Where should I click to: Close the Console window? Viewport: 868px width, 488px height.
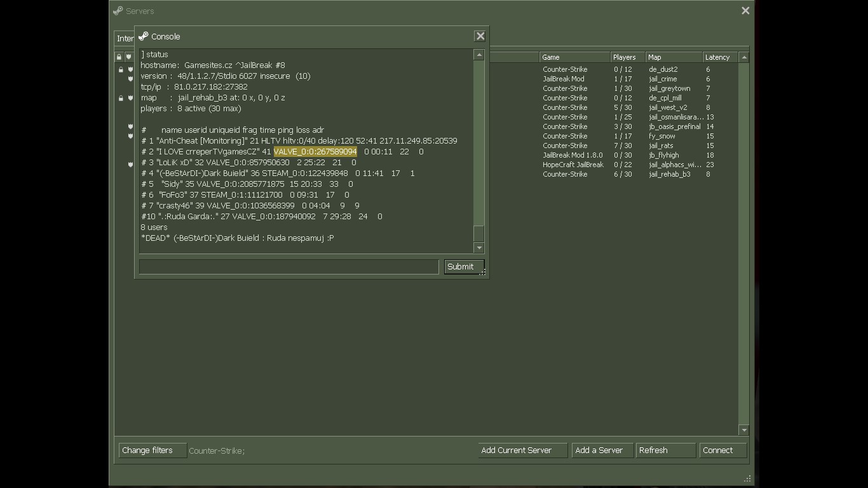pyautogui.click(x=480, y=36)
